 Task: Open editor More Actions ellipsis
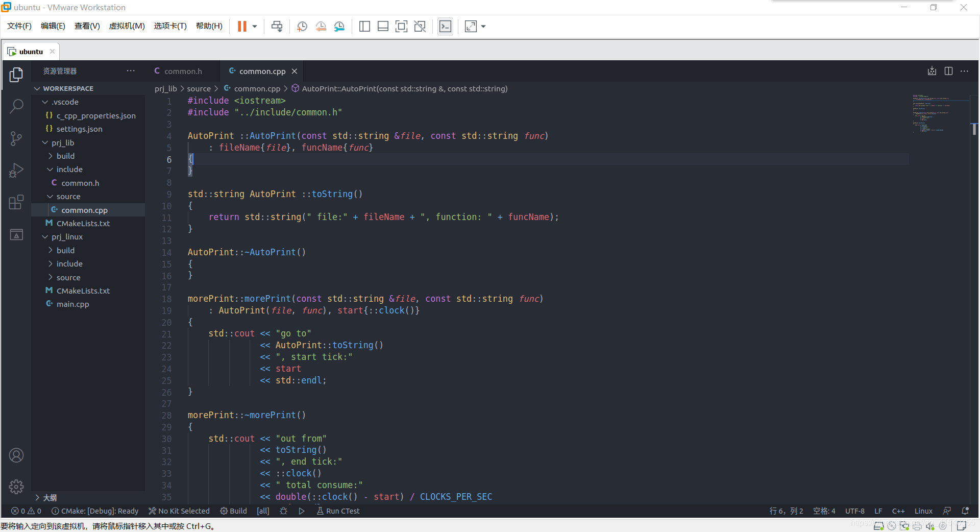tap(964, 71)
